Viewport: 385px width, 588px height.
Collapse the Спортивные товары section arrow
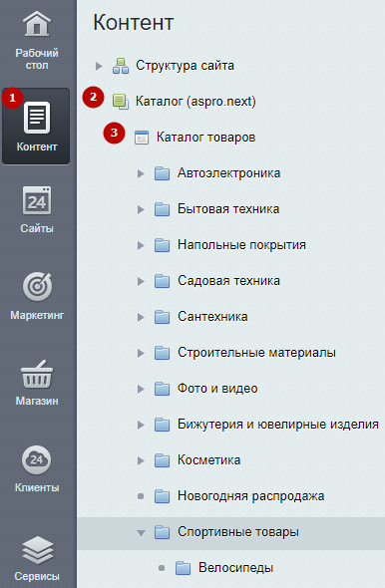pyautogui.click(x=141, y=533)
